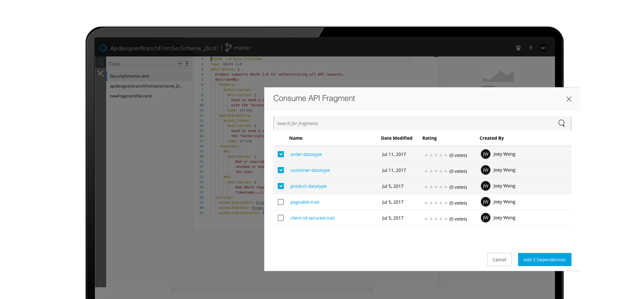Click Joey Wong avatar in customer-datatype row

[485, 170]
